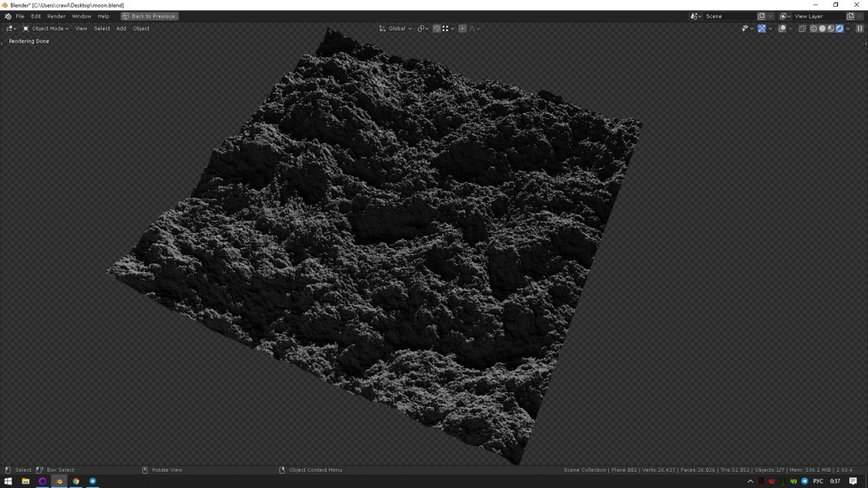Image resolution: width=868 pixels, height=488 pixels.
Task: Open proportional editing falloff dropdown
Action: coord(475,28)
